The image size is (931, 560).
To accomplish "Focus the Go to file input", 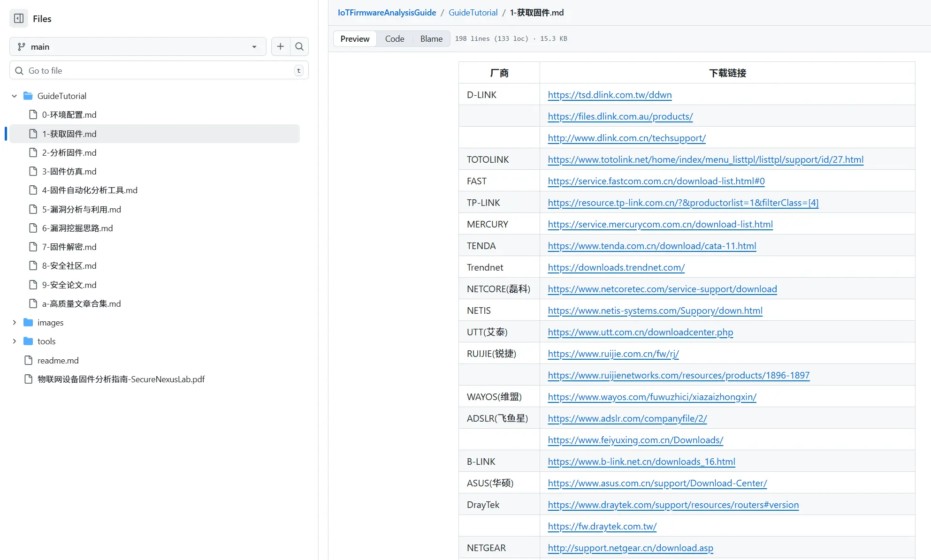I will coord(159,70).
